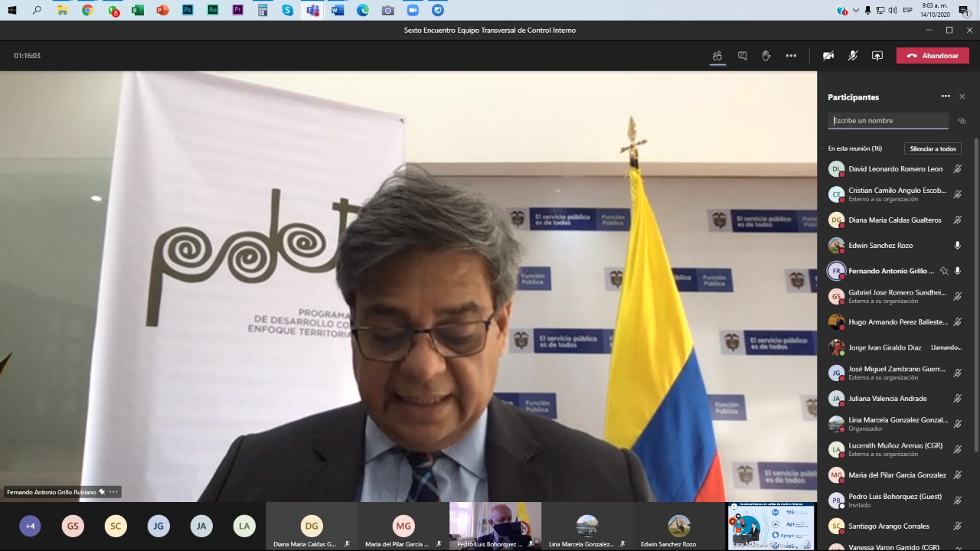Image resolution: width=980 pixels, height=551 pixels.
Task: Unmute the microphone
Action: tap(853, 56)
